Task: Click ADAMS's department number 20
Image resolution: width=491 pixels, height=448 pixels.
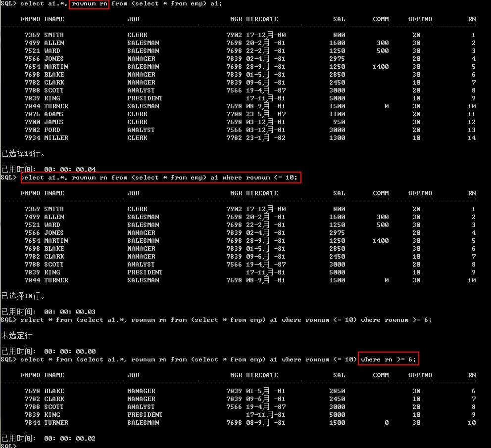Action: [x=416, y=114]
